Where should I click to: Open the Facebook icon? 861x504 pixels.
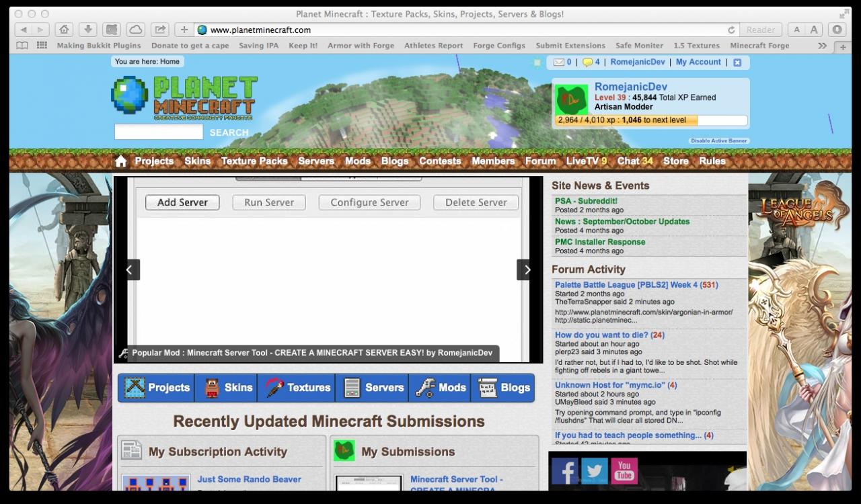point(565,470)
